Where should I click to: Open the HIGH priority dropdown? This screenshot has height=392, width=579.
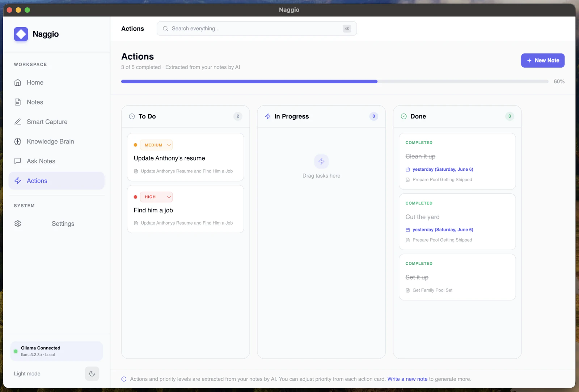pos(156,197)
